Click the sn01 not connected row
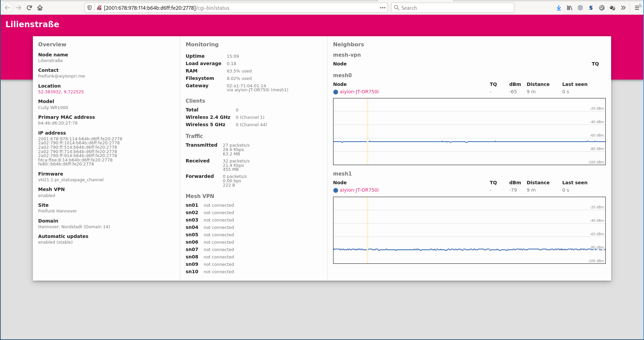 210,205
